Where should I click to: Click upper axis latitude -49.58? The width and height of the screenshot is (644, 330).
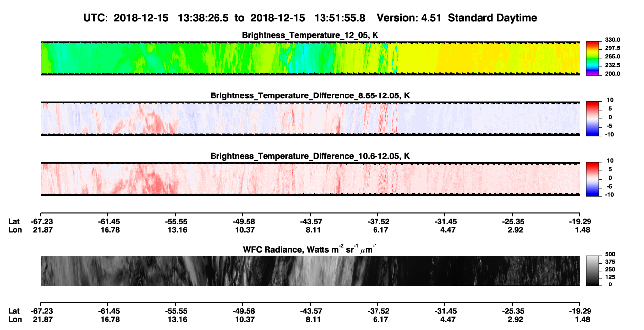click(x=244, y=221)
